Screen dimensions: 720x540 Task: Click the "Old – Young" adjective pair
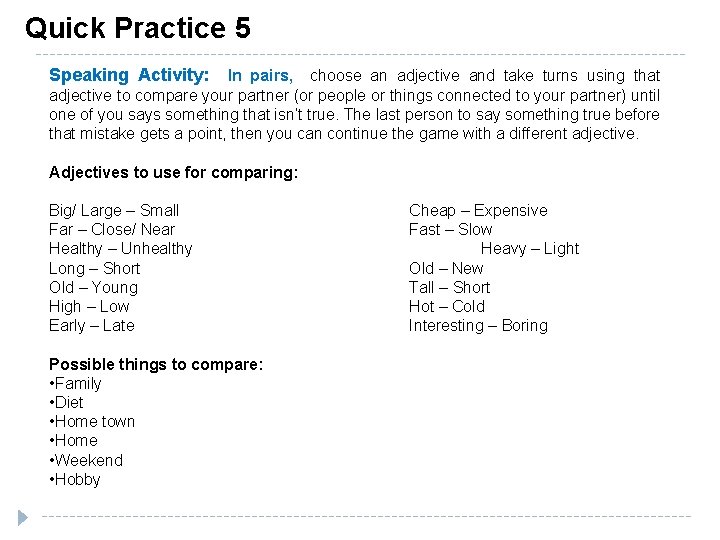pyautogui.click(x=93, y=287)
